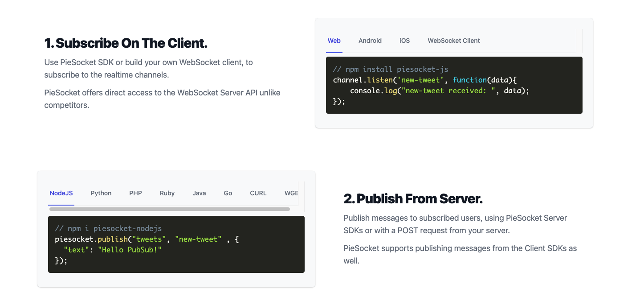Click the paragraph starting 'Publish messages to subscribed'
Screen dimensions: 644x305
coord(455,224)
